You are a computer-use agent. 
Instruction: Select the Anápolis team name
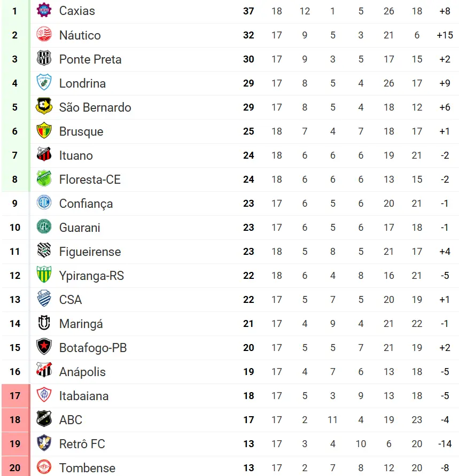(x=82, y=372)
